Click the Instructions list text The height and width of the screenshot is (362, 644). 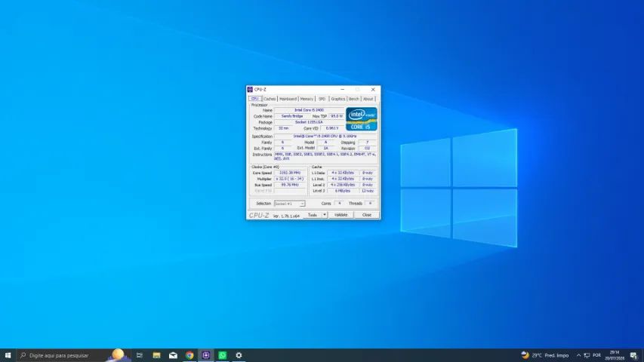pyautogui.click(x=325, y=156)
